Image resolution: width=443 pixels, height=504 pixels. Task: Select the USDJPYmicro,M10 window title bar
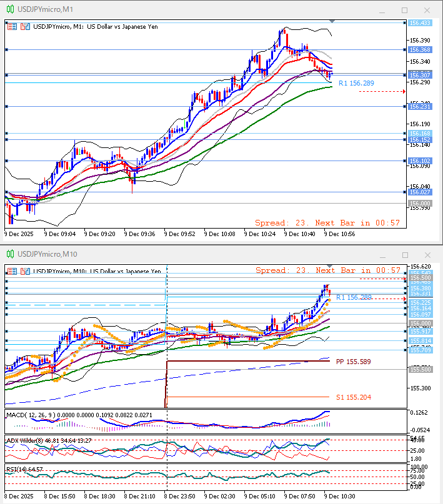click(187, 254)
